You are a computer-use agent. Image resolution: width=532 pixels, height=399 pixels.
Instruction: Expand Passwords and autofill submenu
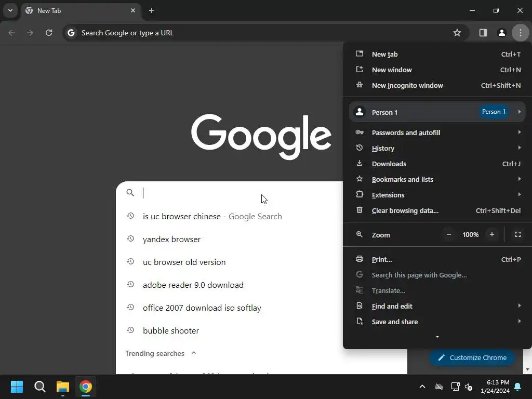click(x=437, y=132)
